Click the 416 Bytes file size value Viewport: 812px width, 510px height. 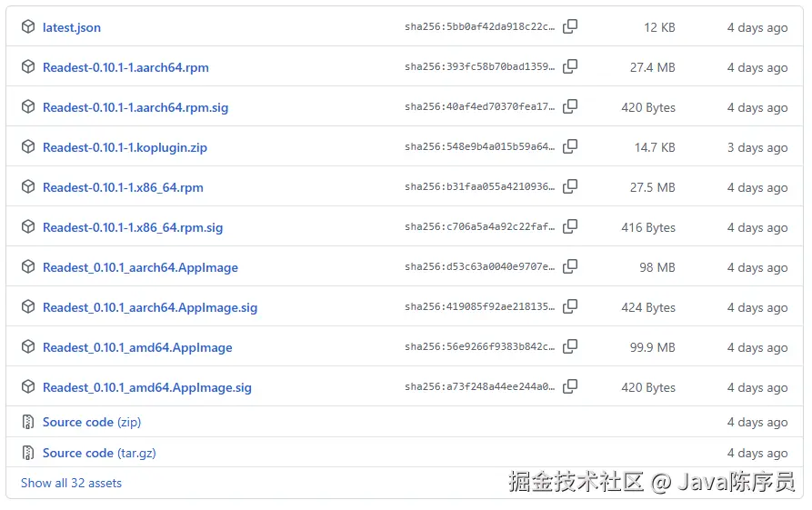tap(648, 227)
